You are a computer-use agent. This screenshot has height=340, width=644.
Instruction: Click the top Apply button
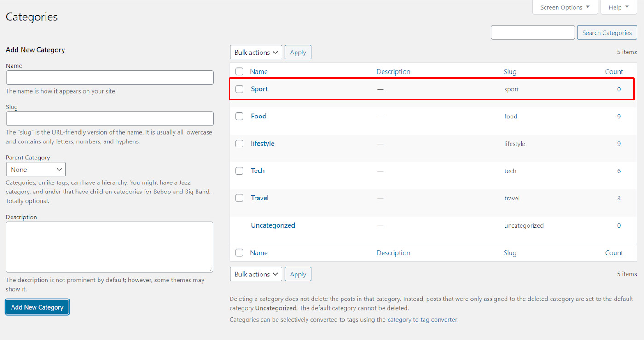(x=298, y=53)
